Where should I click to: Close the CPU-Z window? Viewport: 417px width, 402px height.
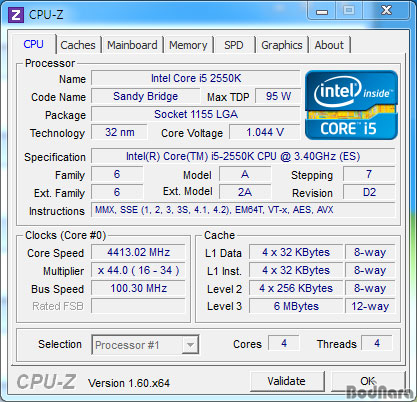387,11
